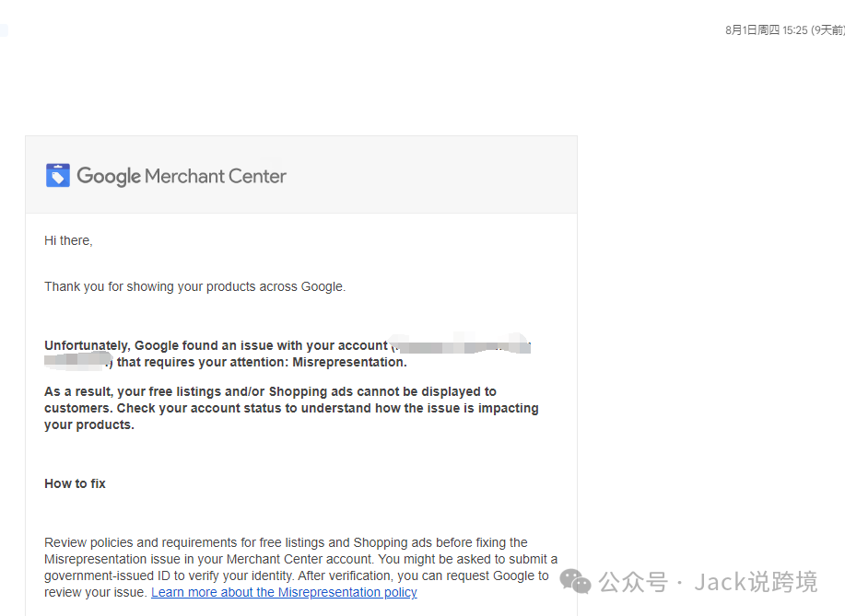Click the WeChat icon in the watermark
The height and width of the screenshot is (616, 845).
point(576,582)
